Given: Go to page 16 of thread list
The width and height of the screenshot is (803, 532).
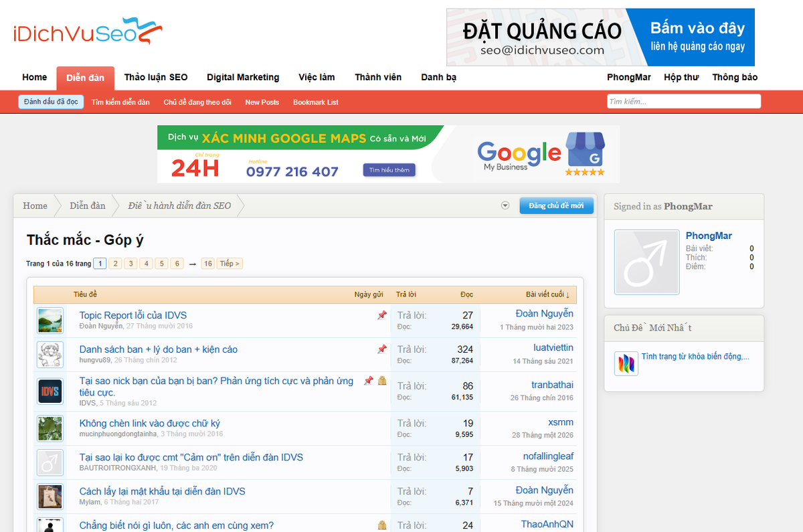Looking at the screenshot, I should (208, 264).
